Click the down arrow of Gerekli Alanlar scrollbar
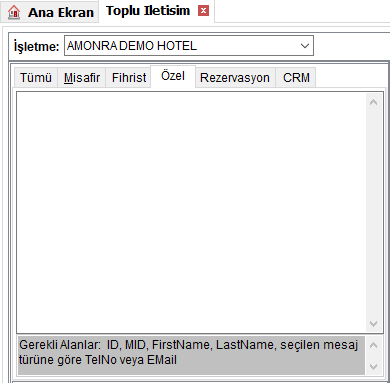390x383 pixels. (x=374, y=366)
